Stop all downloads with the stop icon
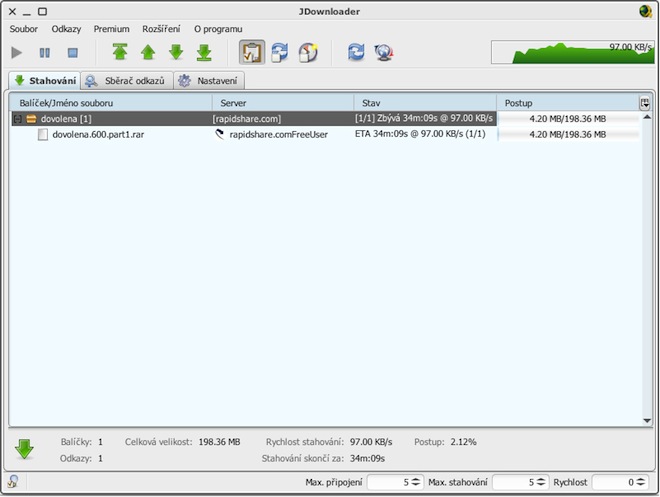 coord(73,53)
